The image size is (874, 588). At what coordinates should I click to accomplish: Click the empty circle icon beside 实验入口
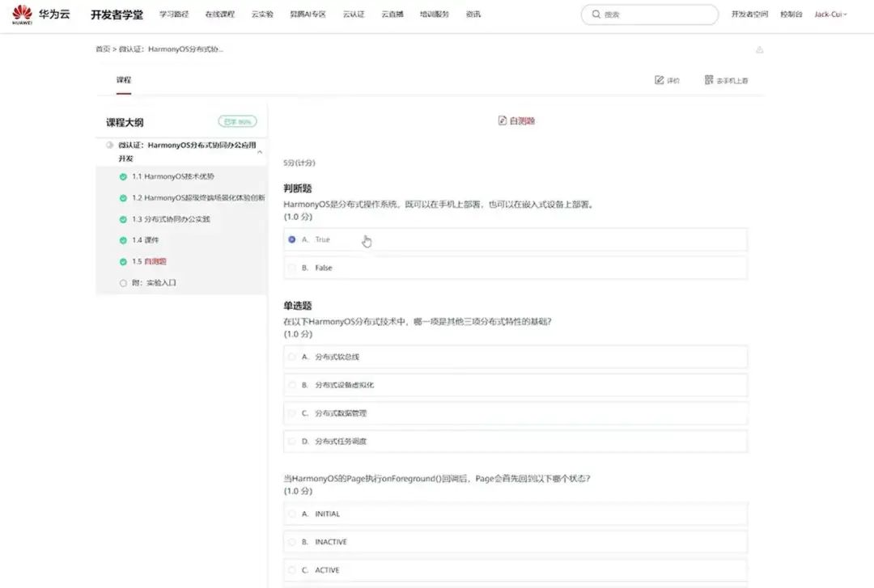(123, 283)
